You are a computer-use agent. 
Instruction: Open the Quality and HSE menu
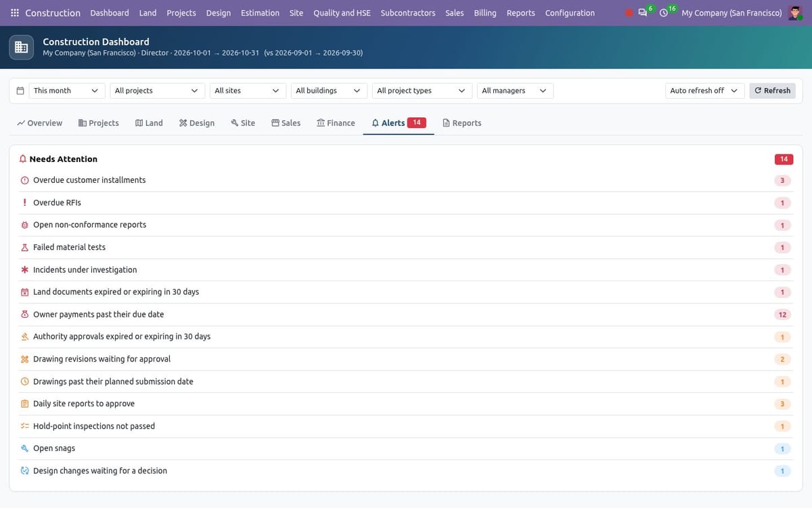342,13
